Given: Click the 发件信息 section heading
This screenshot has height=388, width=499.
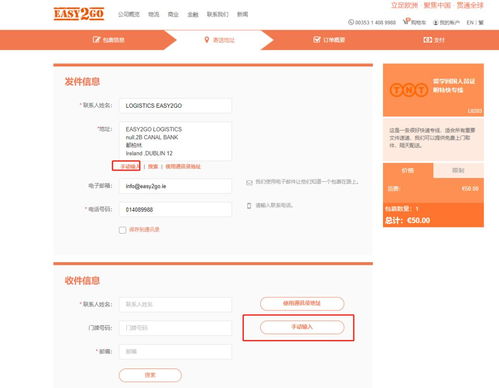Looking at the screenshot, I should [82, 82].
